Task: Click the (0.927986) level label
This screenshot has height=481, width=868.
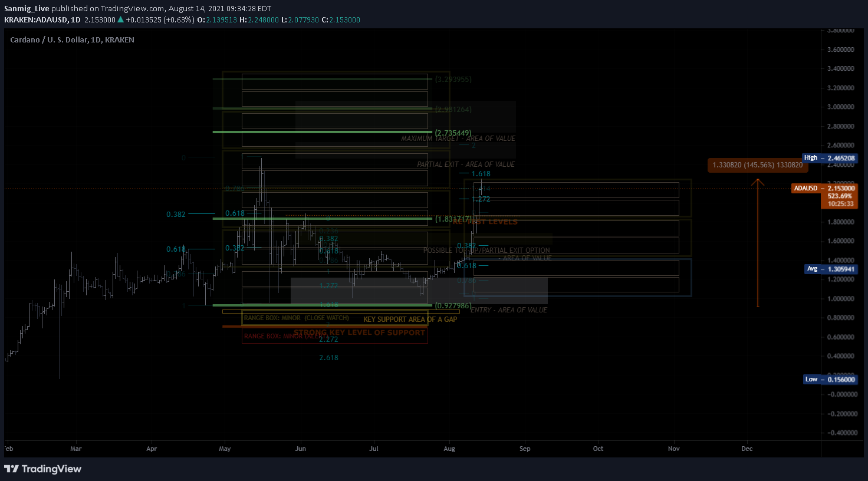Action: (x=453, y=305)
